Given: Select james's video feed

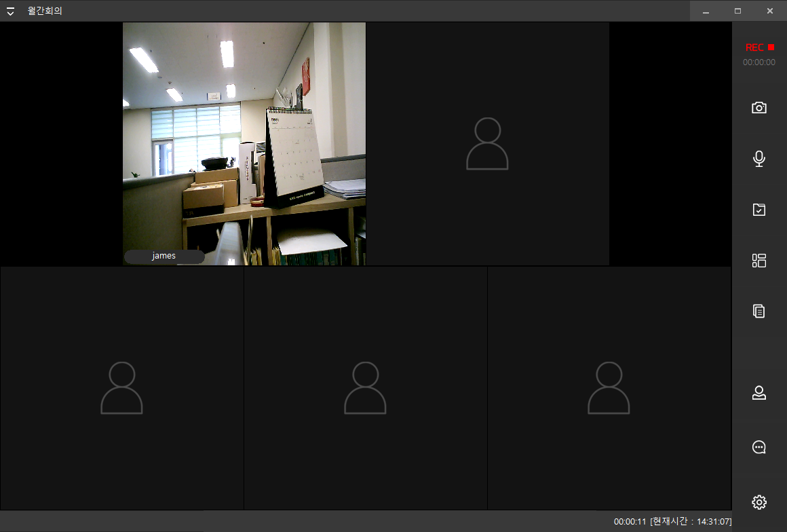Looking at the screenshot, I should tap(244, 144).
